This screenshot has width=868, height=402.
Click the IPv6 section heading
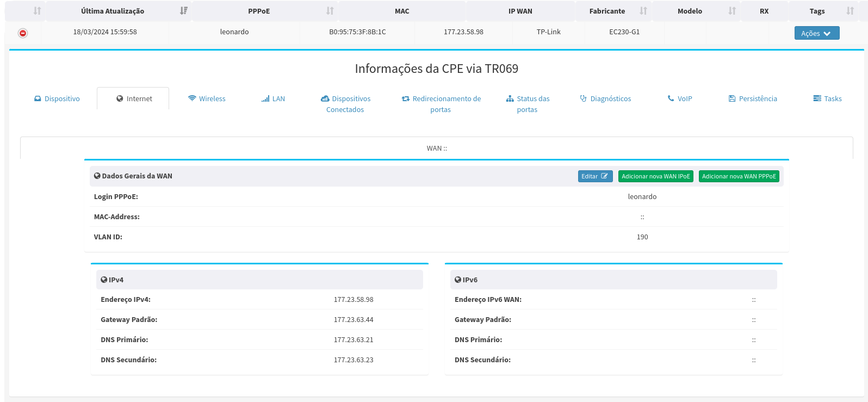point(466,280)
